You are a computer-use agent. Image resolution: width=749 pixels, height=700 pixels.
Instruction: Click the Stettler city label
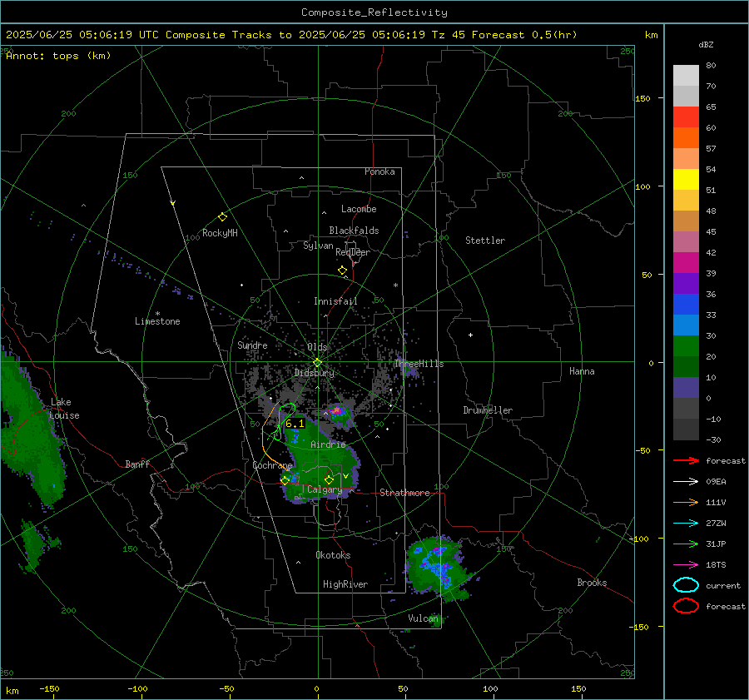(485, 241)
